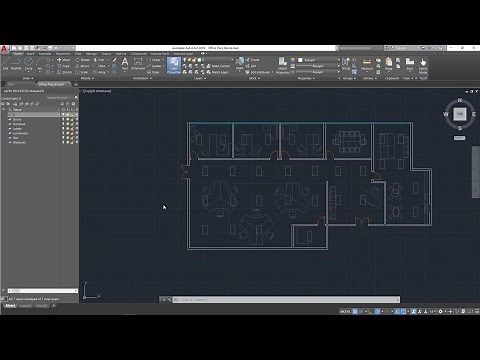Select the Polyline tool
Viewport: 480px width, 360px height.
pos(16,63)
